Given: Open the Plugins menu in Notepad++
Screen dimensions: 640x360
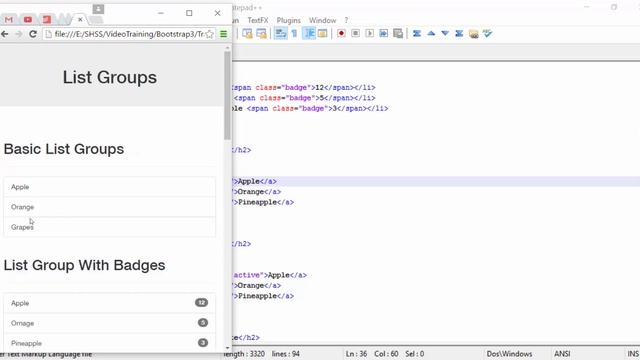Looking at the screenshot, I should tap(289, 20).
